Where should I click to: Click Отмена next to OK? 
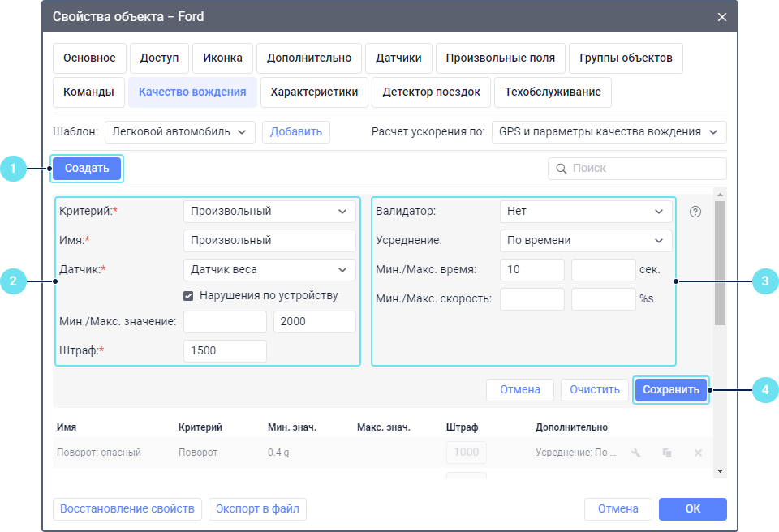click(x=618, y=509)
